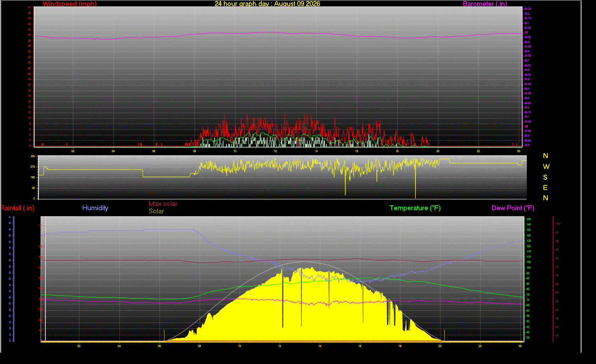Click hour 08 on windspeed graph time axis
The width and height of the screenshot is (596, 364).
click(194, 151)
